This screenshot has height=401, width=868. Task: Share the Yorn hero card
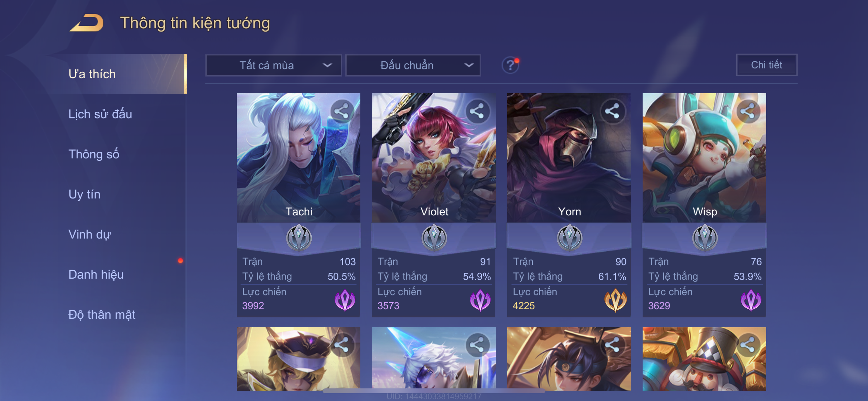pos(612,111)
